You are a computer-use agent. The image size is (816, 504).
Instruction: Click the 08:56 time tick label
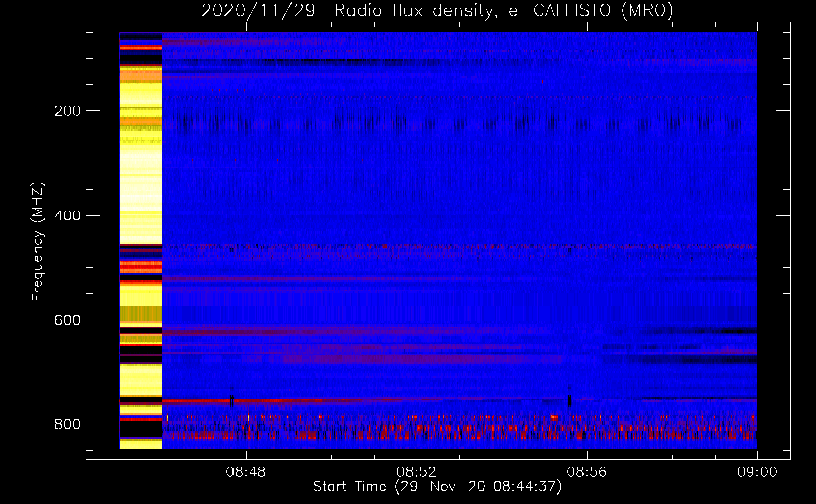[587, 472]
